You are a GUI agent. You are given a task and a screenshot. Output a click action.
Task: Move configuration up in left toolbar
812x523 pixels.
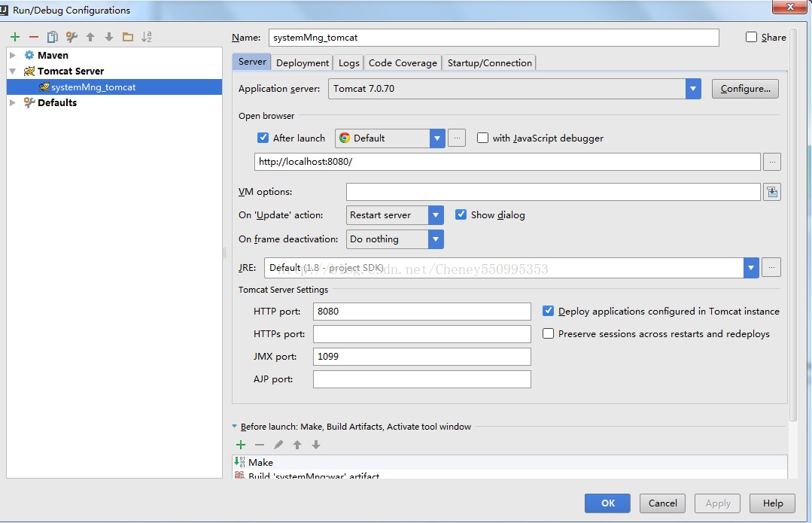point(90,37)
